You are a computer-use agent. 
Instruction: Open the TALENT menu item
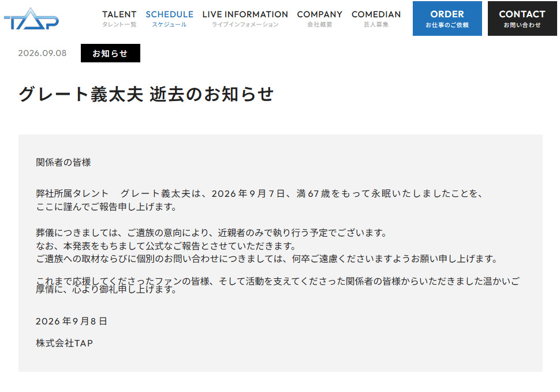[120, 18]
